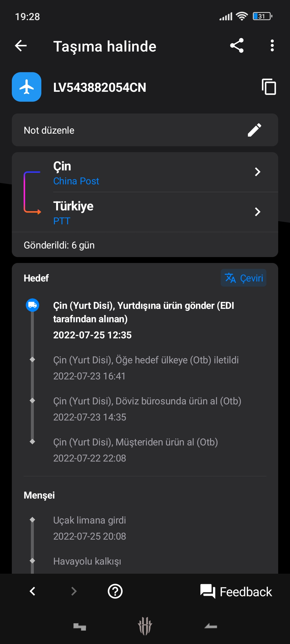The height and width of the screenshot is (644, 290).
Task: Tap the PTT carrier link
Action: tap(62, 221)
